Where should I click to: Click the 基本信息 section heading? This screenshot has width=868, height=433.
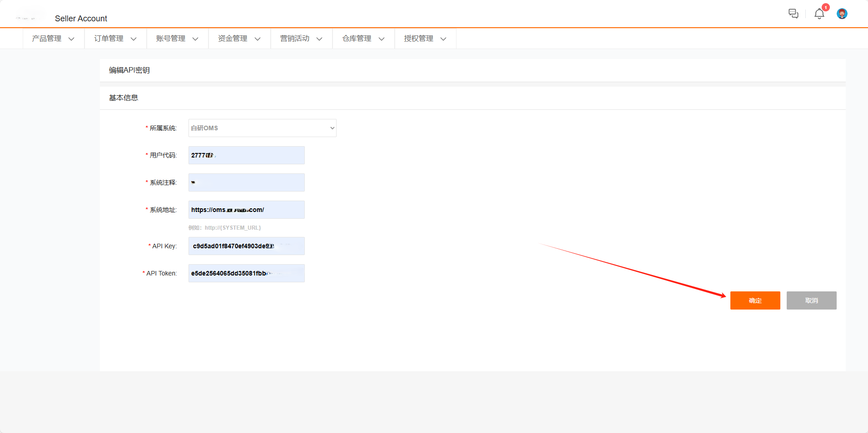(124, 98)
